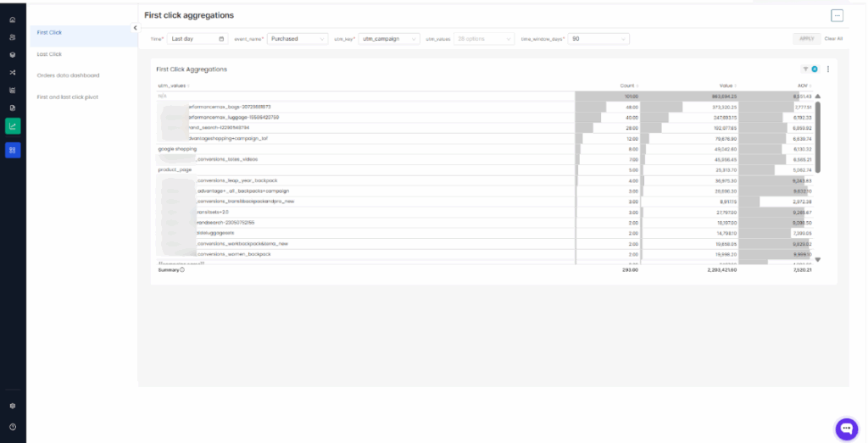Open the shuffle-arrows icon in the dark sidebar
This screenshot has height=443, width=868.
click(x=13, y=73)
